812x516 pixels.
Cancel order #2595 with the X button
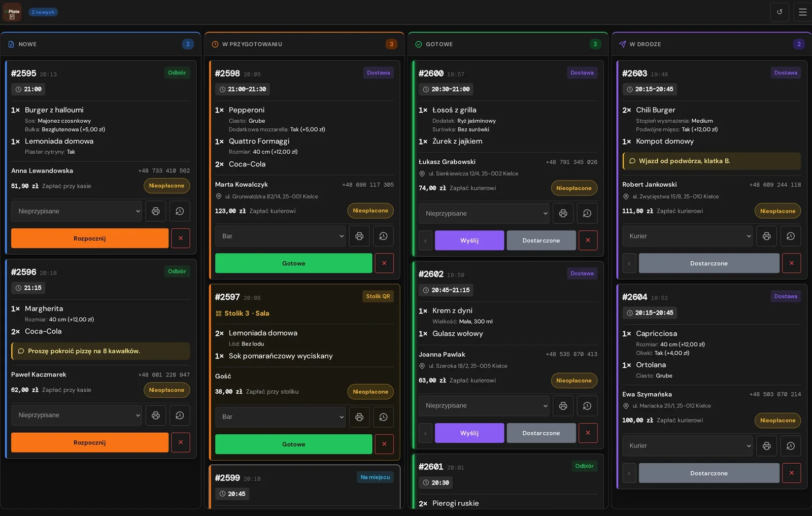click(181, 238)
